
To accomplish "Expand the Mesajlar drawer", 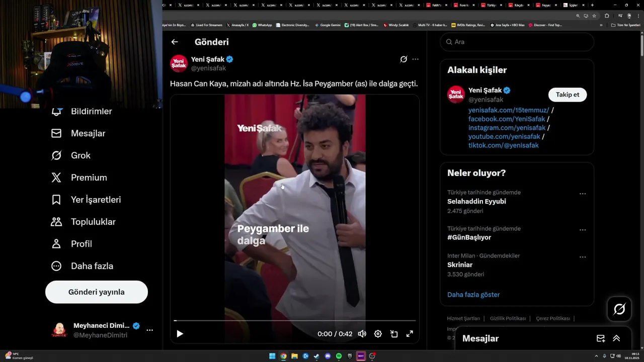I will (x=616, y=338).
